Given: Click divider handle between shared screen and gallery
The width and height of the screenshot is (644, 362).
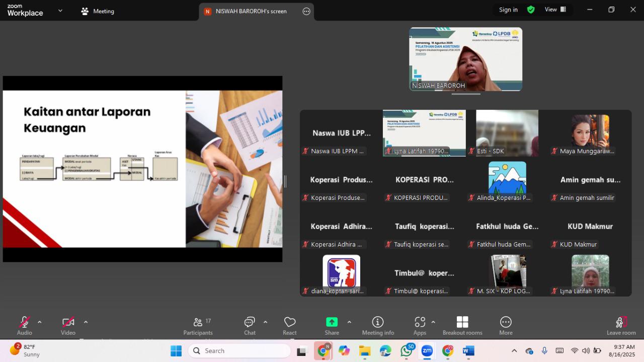Looking at the screenshot, I should point(285,181).
